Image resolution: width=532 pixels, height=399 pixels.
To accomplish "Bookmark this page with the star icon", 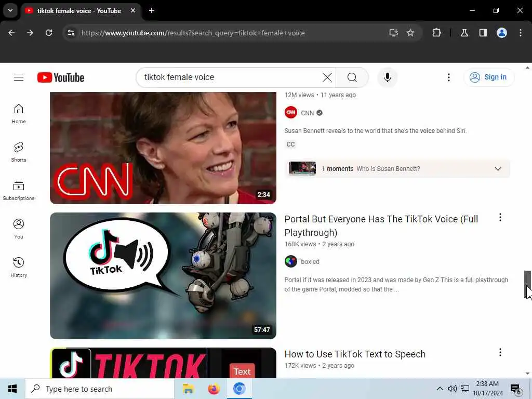I will click(x=410, y=33).
